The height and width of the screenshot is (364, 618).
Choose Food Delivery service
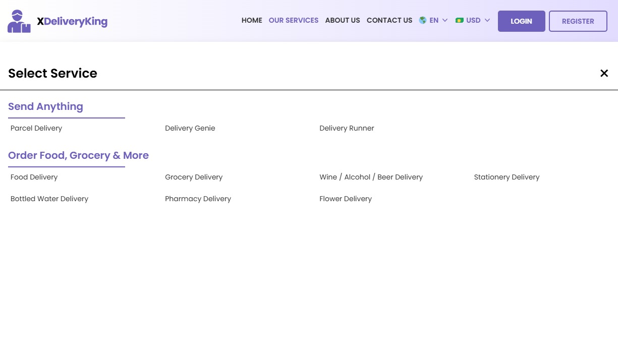point(34,177)
